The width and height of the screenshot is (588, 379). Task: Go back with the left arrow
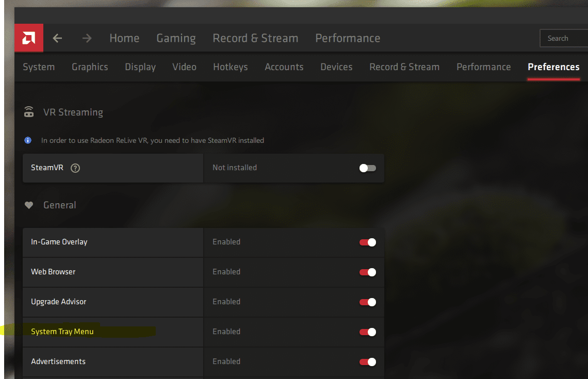[x=57, y=38]
